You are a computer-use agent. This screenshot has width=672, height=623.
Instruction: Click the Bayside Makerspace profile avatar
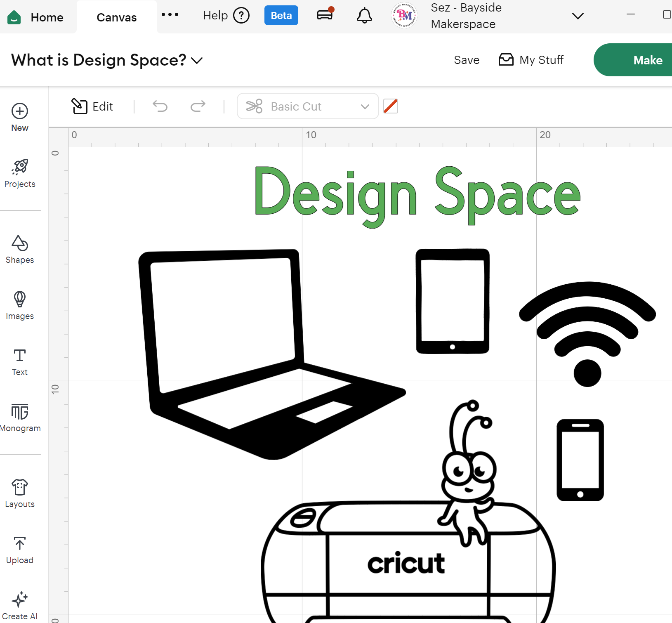point(404,16)
